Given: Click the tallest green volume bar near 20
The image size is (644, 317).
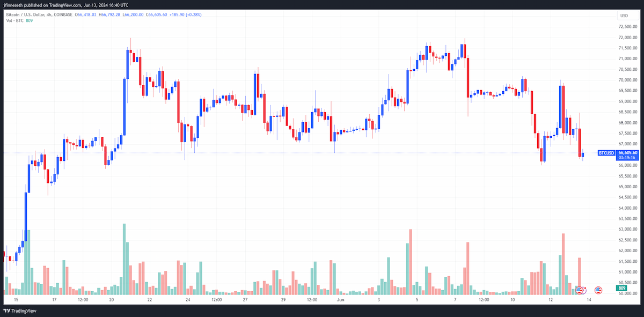Looking at the screenshot, I should click(124, 259).
